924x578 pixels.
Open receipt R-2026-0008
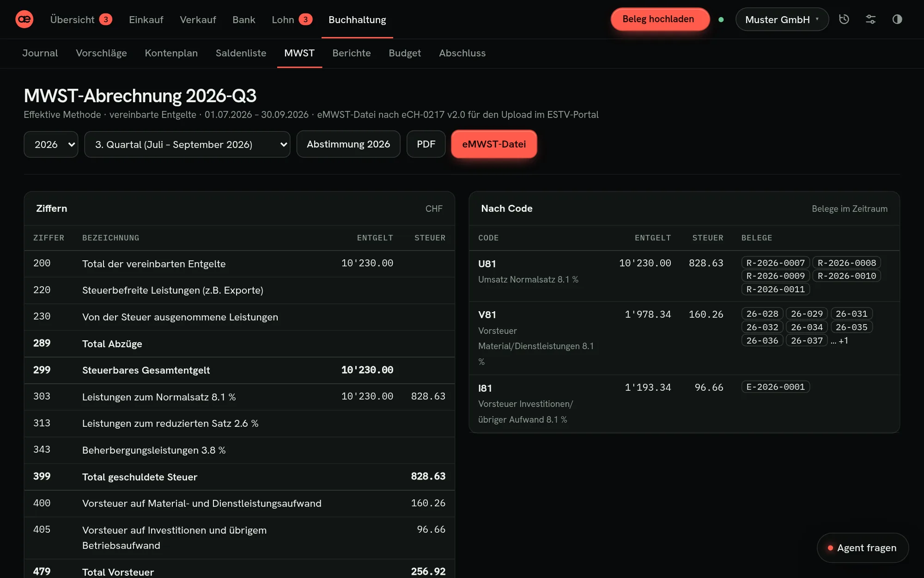coord(847,263)
